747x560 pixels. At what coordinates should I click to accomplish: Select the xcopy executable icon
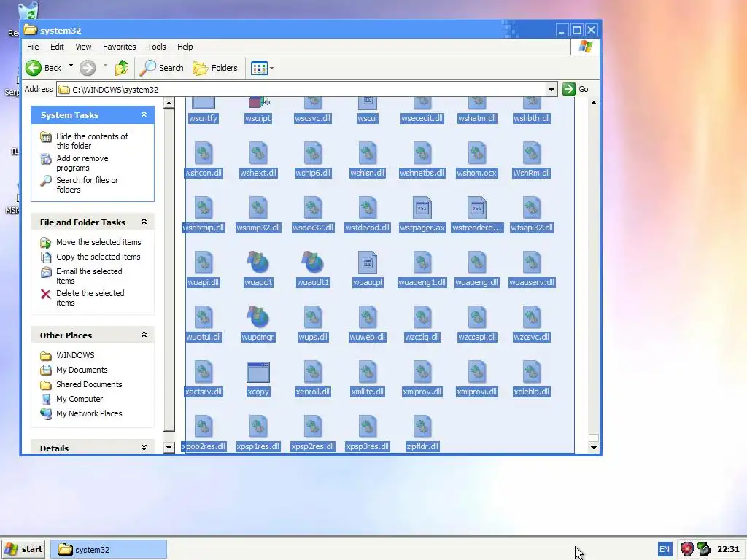click(258, 373)
